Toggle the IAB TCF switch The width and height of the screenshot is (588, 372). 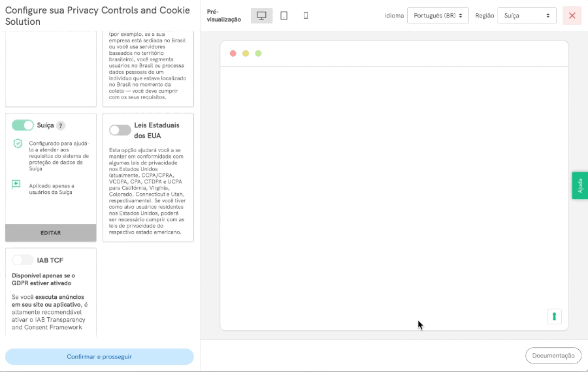(23, 260)
